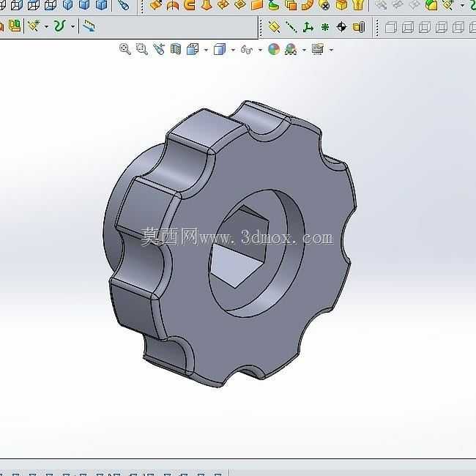Click the Center of Mass icon
The image size is (476, 476).
coord(341,27)
